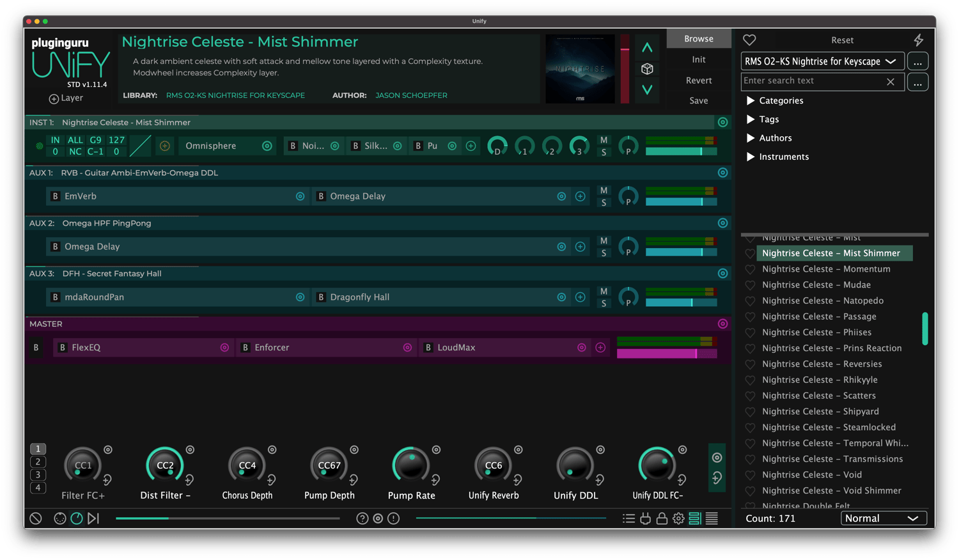Select macro knob page 3

[x=38, y=475]
